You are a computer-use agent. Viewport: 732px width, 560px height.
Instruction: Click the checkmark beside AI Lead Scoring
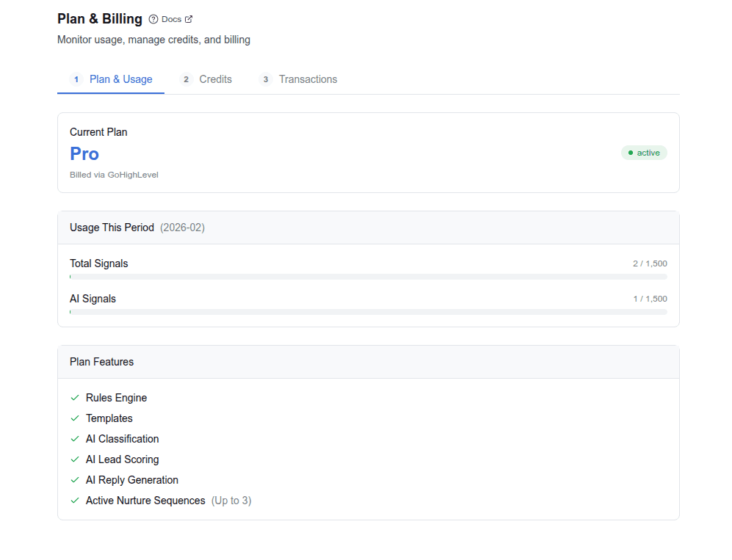click(74, 459)
